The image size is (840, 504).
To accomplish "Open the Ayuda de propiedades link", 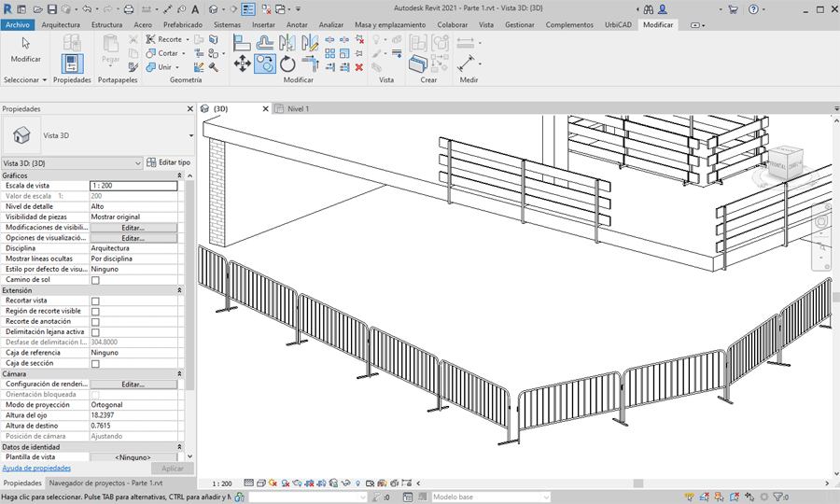I will (x=36, y=468).
